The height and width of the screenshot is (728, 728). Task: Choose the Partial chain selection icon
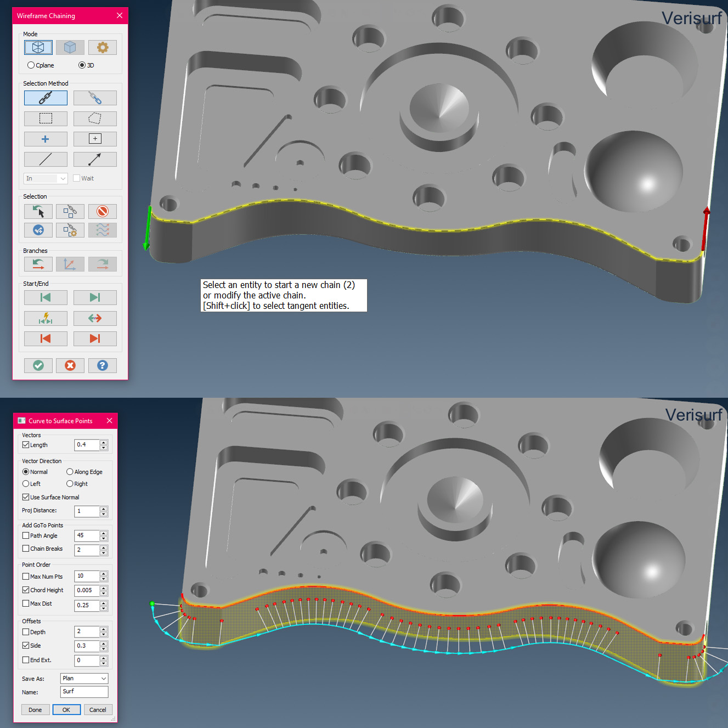pos(95,98)
